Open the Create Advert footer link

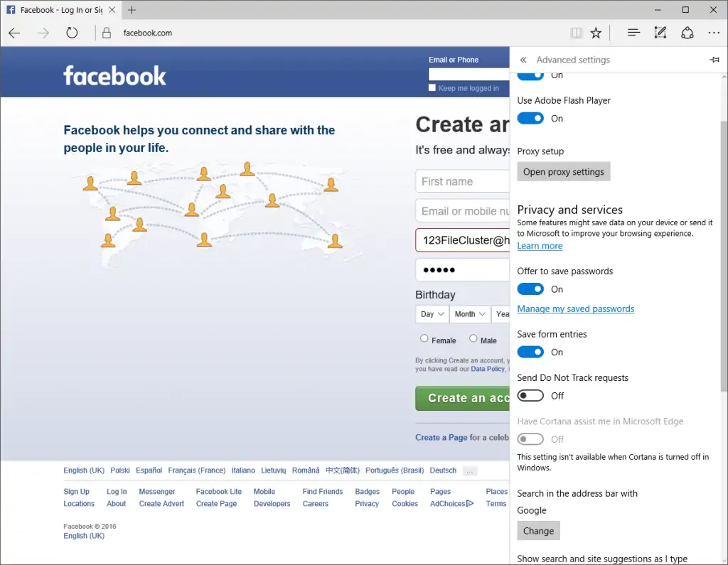161,503
